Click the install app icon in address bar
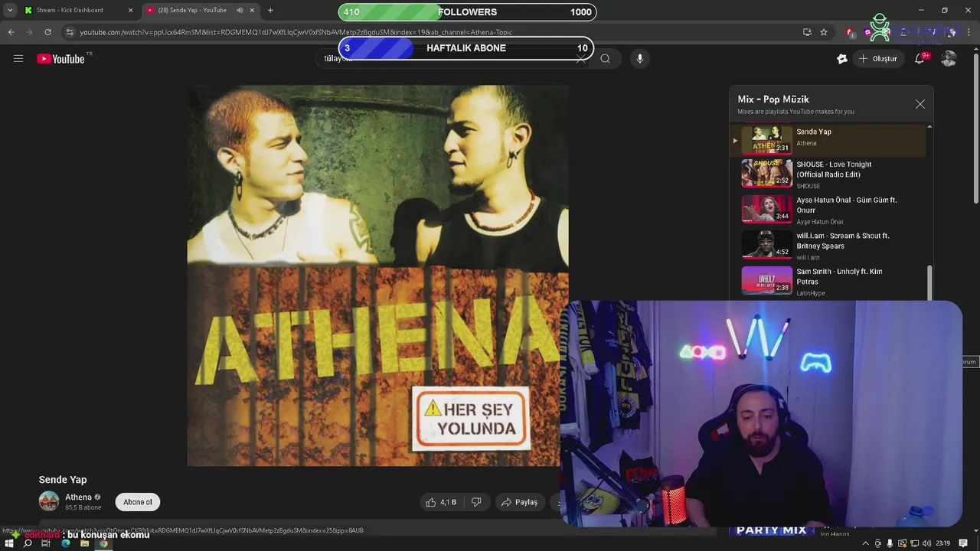Image resolution: width=980 pixels, height=551 pixels. coord(807,32)
